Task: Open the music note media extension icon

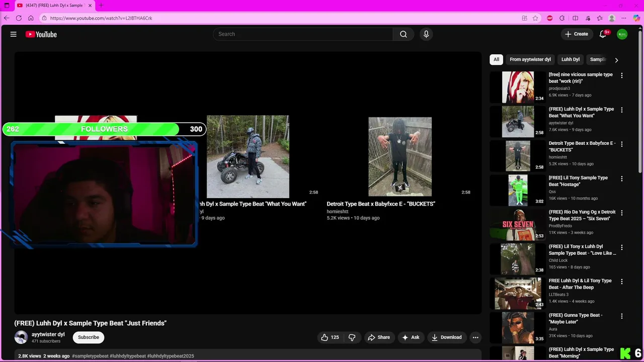Action: [588, 18]
